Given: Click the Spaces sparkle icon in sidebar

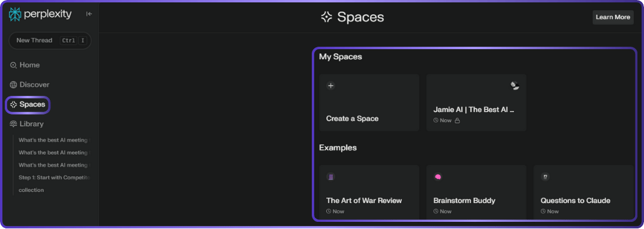Looking at the screenshot, I should point(14,104).
